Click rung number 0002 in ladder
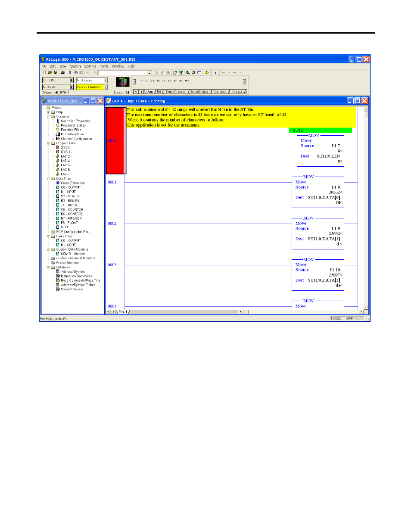The image size is (411, 532). click(x=112, y=224)
